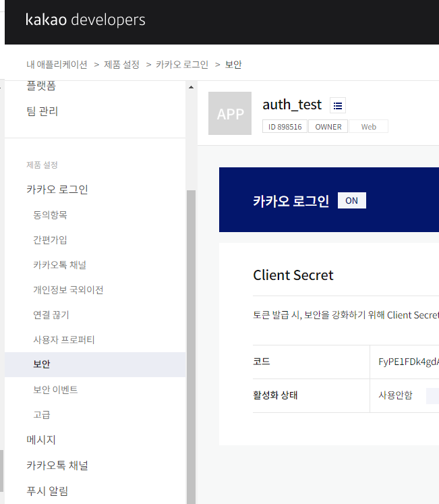Open 메시지 in the sidebar

coord(41,440)
